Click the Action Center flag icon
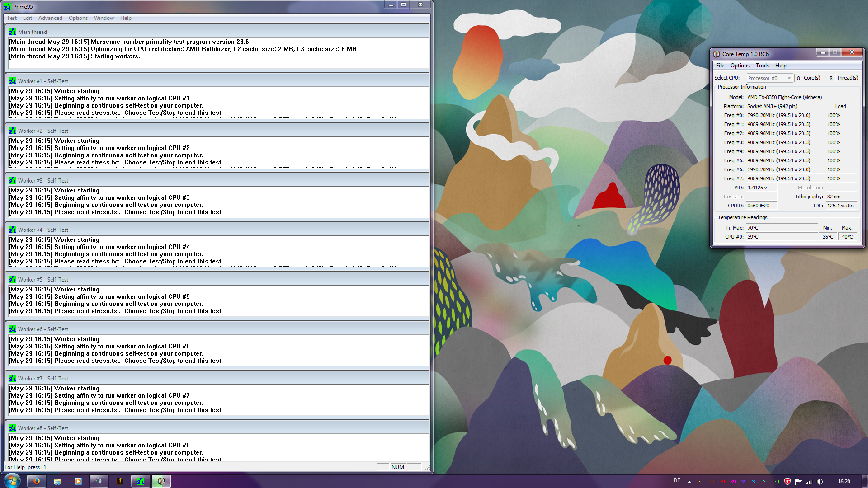The image size is (868, 488). click(798, 482)
